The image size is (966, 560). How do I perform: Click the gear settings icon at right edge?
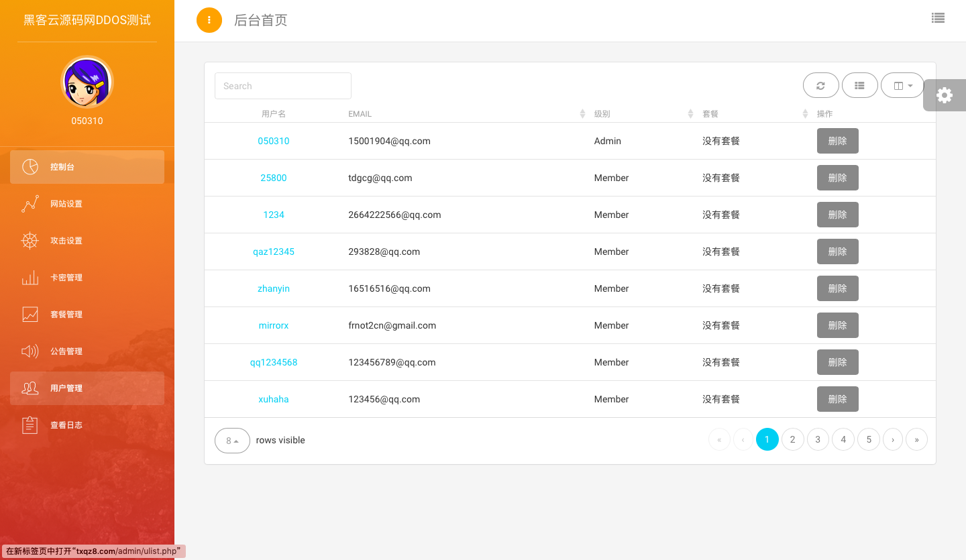945,95
